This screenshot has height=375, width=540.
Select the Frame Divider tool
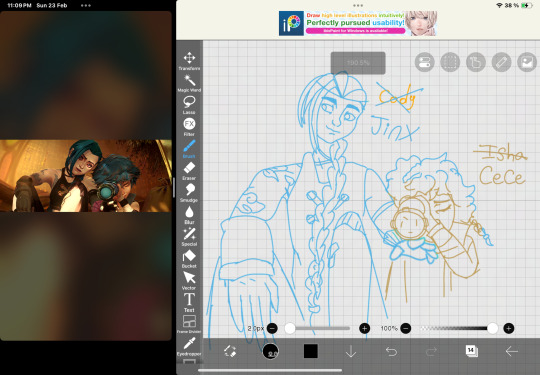tap(189, 324)
